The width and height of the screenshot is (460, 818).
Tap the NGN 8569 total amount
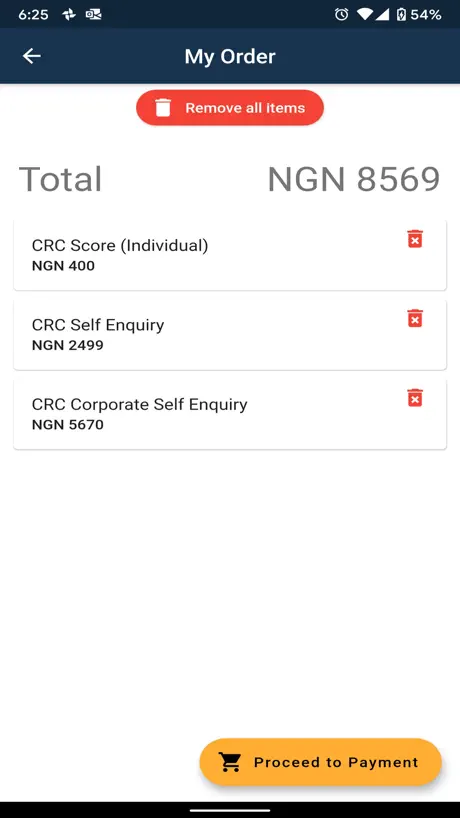point(354,179)
